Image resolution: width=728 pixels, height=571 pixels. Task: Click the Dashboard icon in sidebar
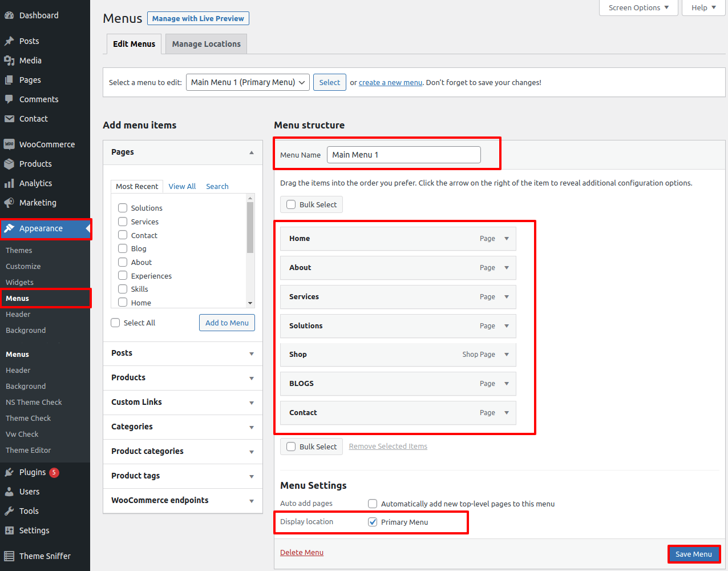(9, 15)
